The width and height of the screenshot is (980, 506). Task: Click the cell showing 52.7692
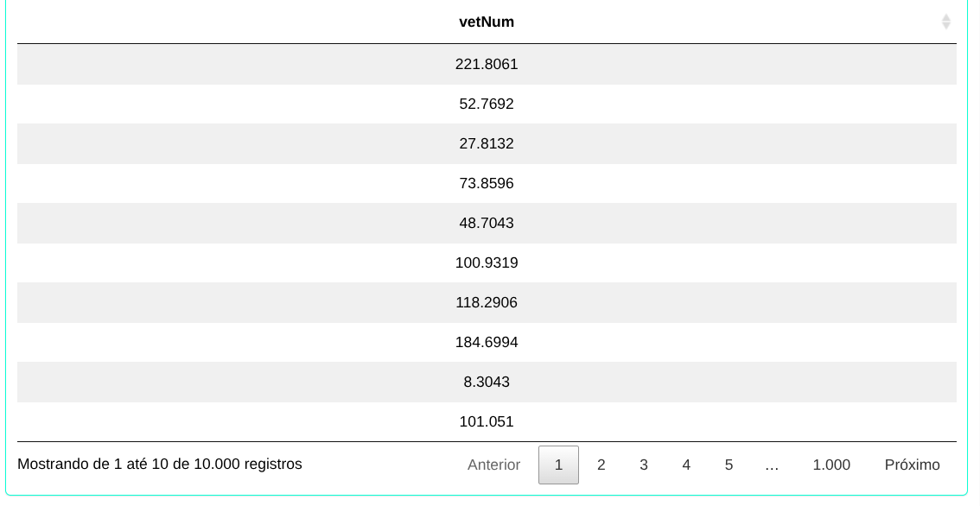click(x=486, y=104)
